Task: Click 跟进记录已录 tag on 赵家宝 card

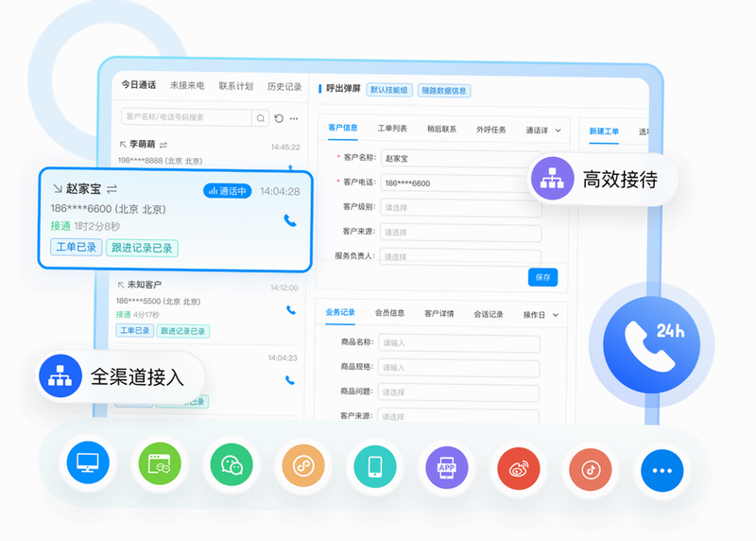Action: [x=142, y=248]
